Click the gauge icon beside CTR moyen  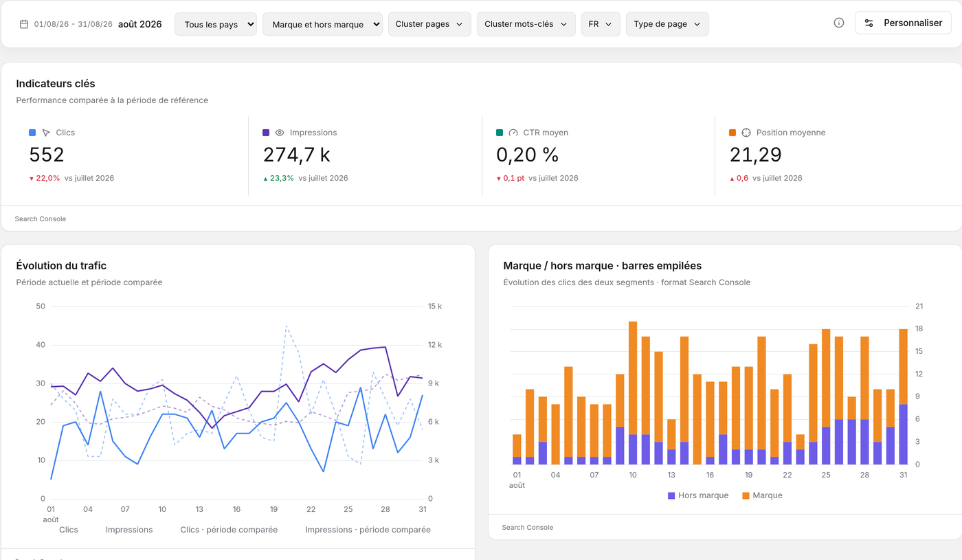click(x=513, y=133)
